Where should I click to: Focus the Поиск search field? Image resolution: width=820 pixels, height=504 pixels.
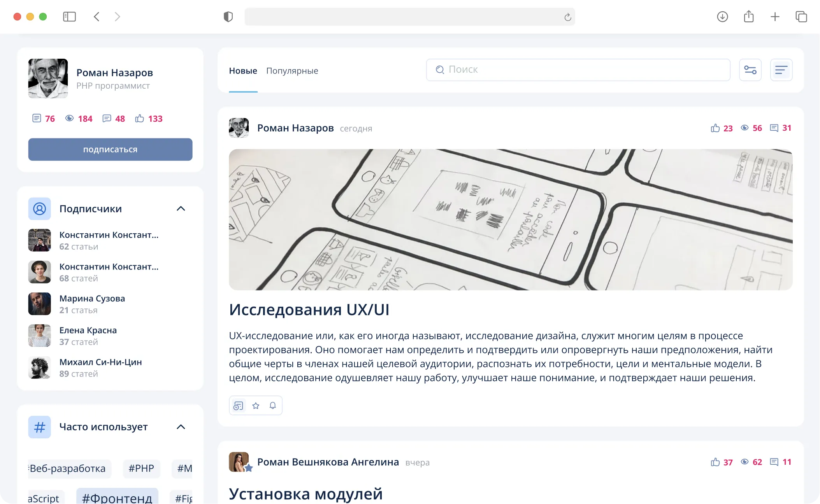(578, 70)
